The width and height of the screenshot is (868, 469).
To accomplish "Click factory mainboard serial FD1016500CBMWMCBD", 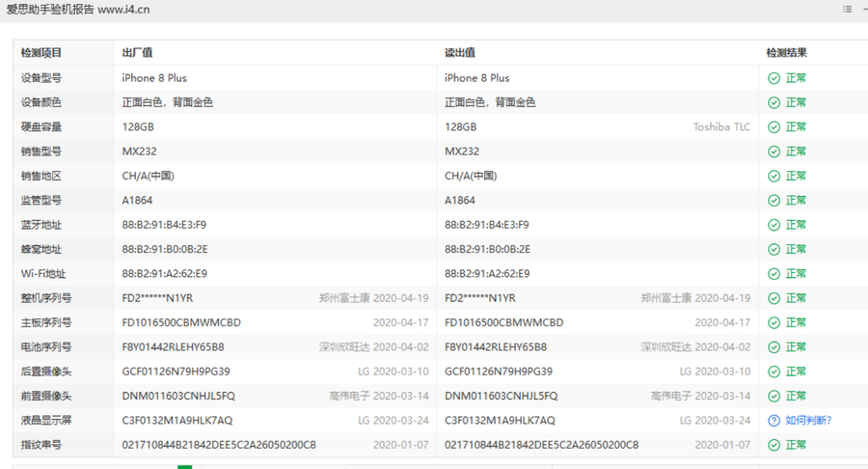I will click(181, 322).
